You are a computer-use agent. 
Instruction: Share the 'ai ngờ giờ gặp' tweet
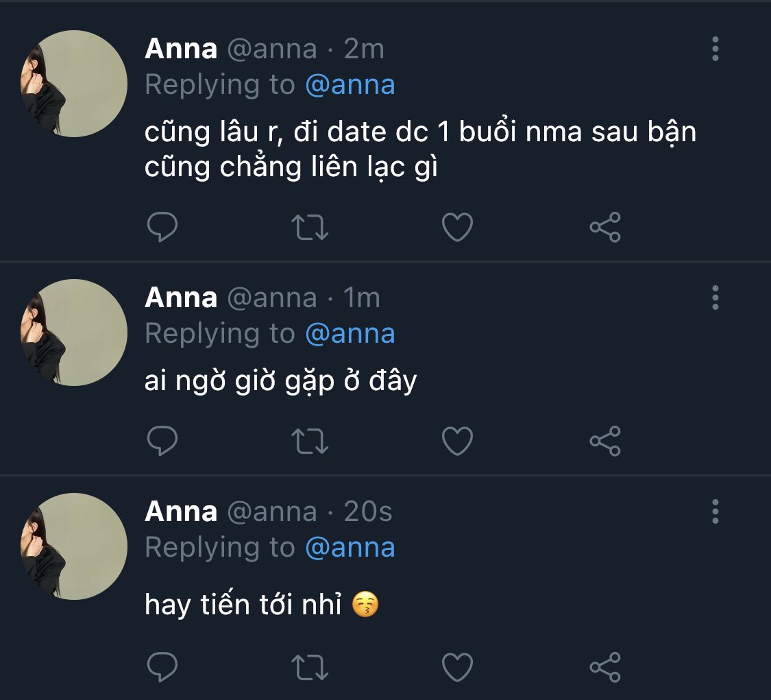605,442
